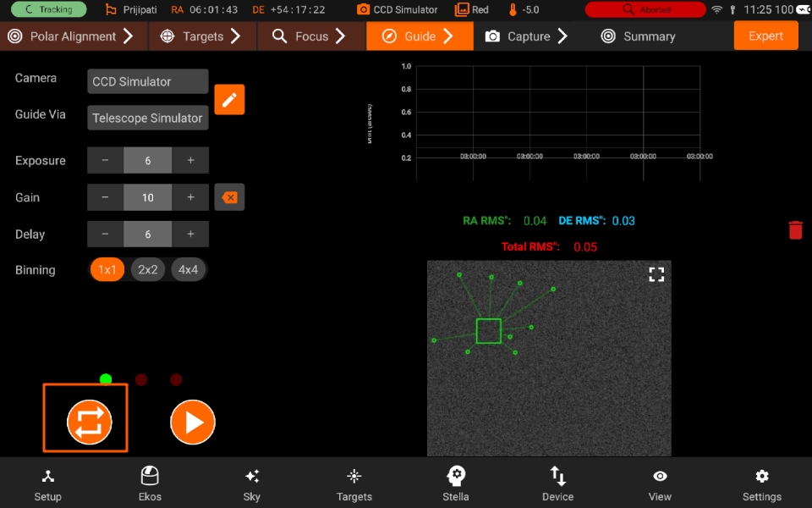Click the Gain value field

click(x=147, y=197)
